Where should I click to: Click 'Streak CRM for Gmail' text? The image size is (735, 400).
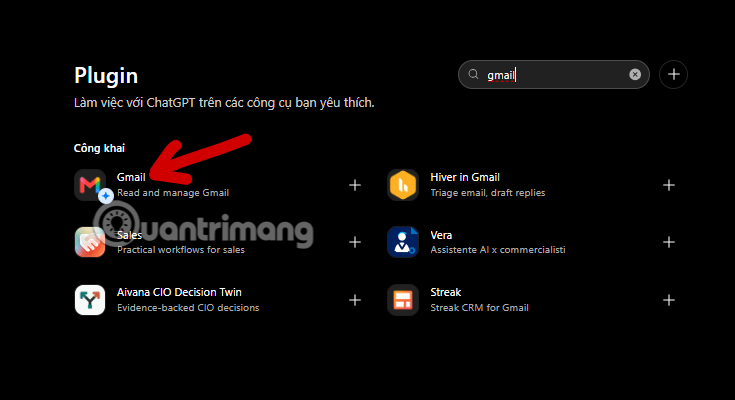point(480,308)
